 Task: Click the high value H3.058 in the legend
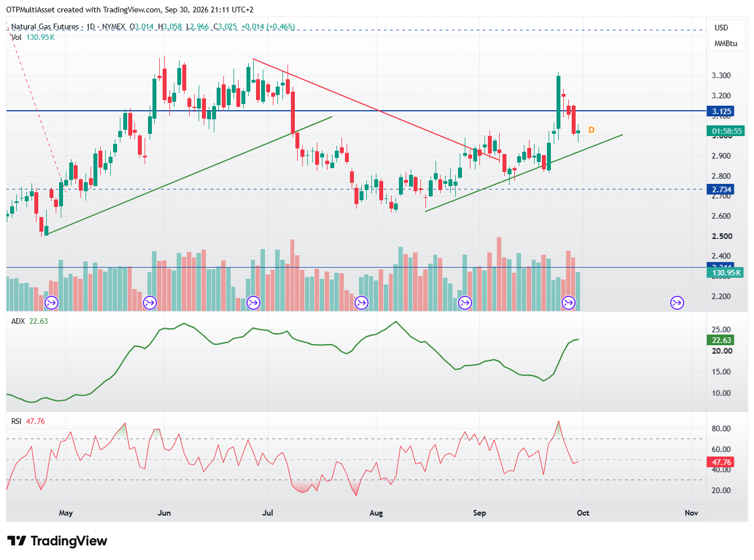[170, 26]
